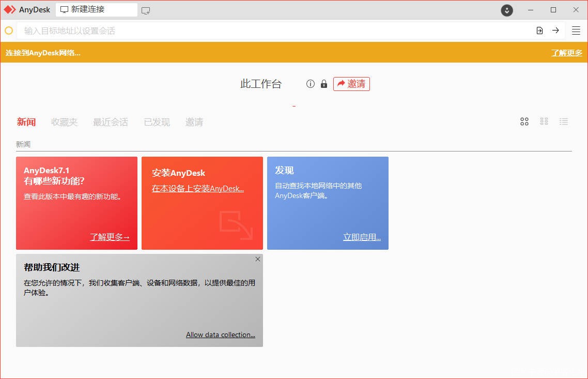Viewport: 588px width, 379px height.
Task: Maximize the AnyDesk window
Action: click(x=553, y=10)
